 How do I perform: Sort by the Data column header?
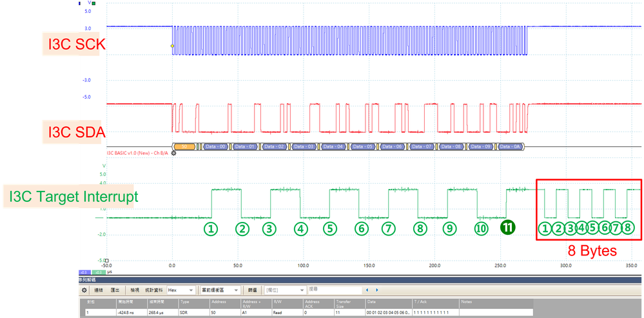389,303
